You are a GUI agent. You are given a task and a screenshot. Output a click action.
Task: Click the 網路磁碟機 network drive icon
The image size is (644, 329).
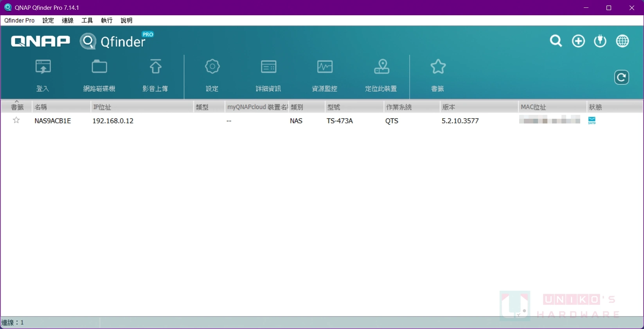99,75
